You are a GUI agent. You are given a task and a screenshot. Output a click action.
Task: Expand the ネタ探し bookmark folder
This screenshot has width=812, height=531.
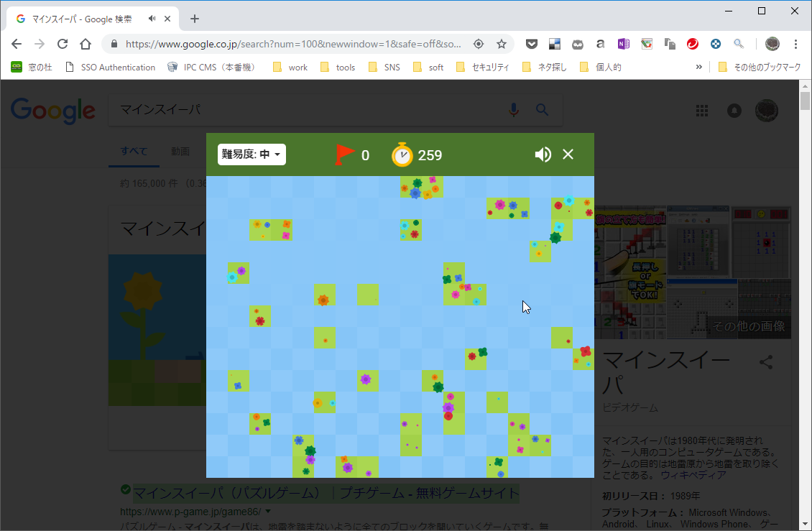click(544, 67)
